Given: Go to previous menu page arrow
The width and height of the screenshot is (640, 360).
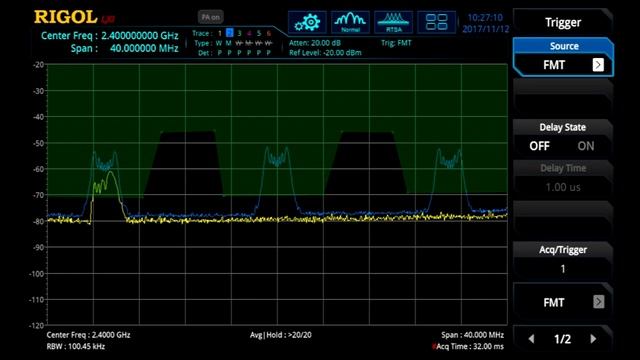Looking at the screenshot, I should (x=531, y=339).
